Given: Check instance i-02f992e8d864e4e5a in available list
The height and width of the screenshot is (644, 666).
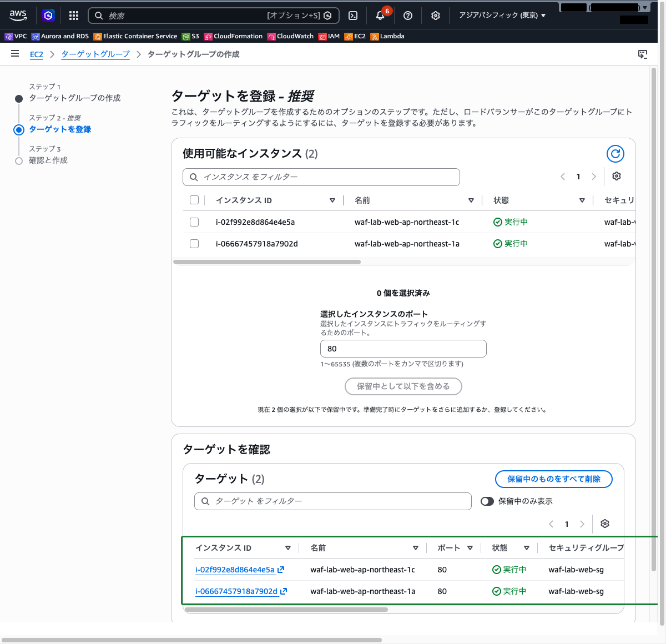Looking at the screenshot, I should [x=194, y=222].
